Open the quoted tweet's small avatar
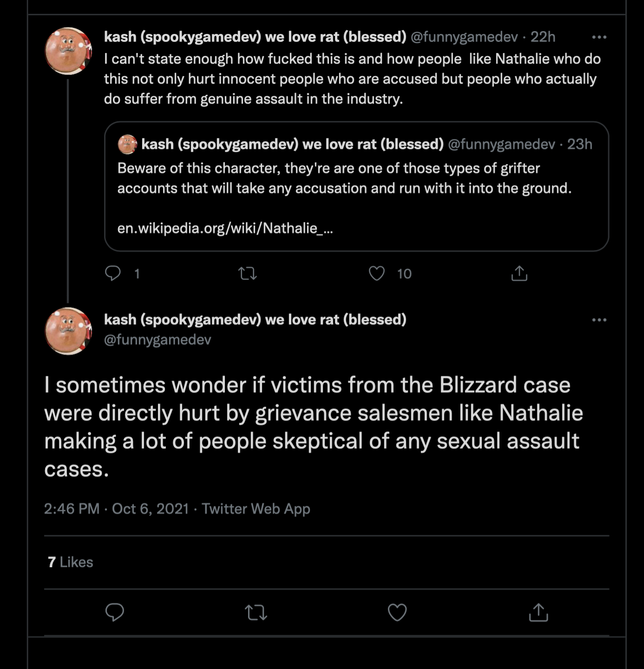Screen dimensions: 644x669 [127, 144]
